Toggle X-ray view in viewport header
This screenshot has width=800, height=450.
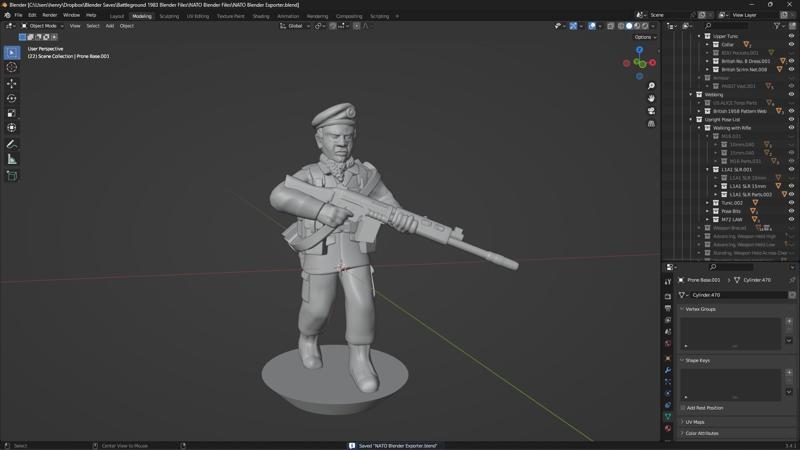pyautogui.click(x=611, y=26)
